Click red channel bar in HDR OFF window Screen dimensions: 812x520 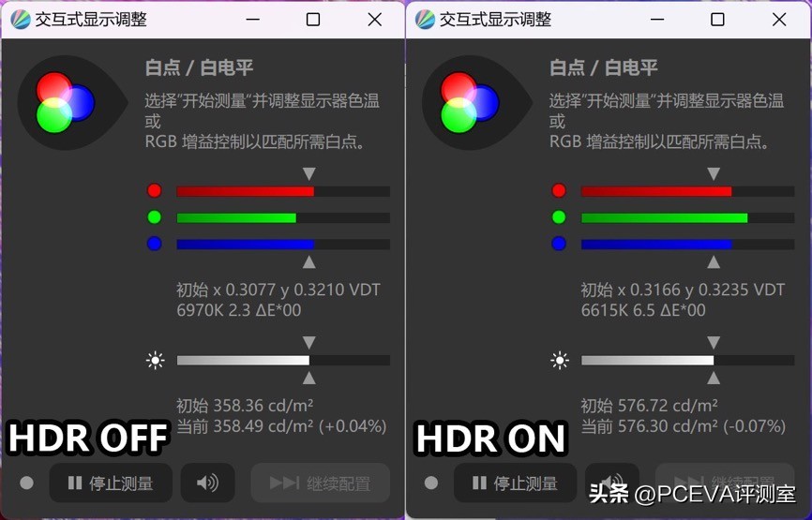click(x=283, y=191)
